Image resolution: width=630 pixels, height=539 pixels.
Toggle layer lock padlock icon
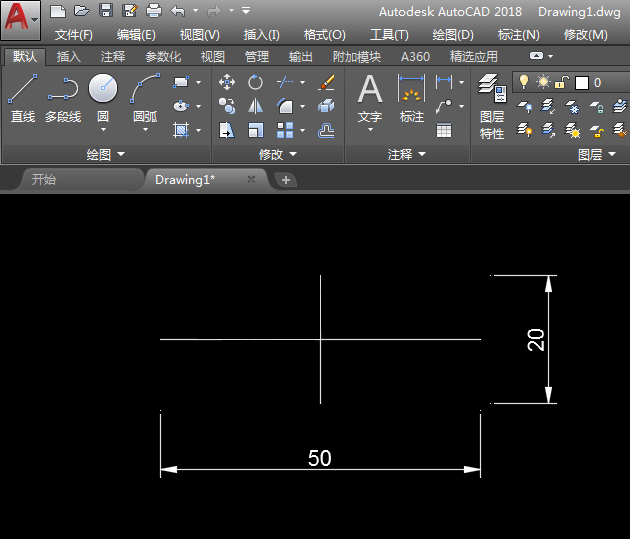click(x=563, y=82)
